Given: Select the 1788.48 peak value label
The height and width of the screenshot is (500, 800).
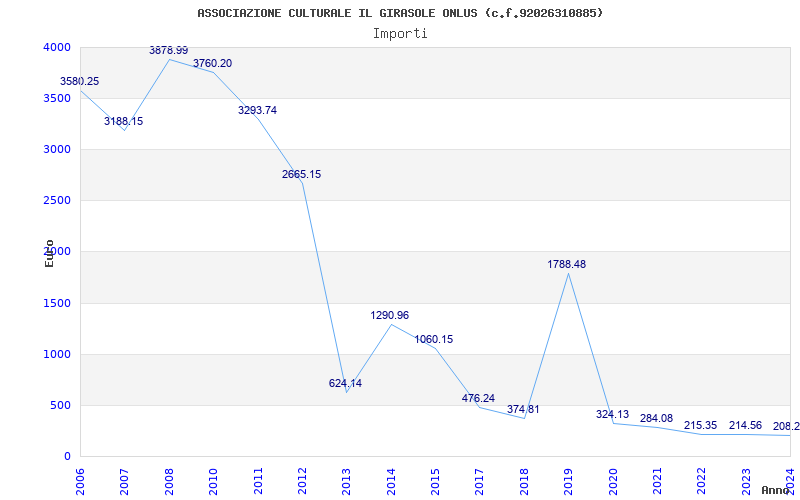Looking at the screenshot, I should [x=567, y=264].
